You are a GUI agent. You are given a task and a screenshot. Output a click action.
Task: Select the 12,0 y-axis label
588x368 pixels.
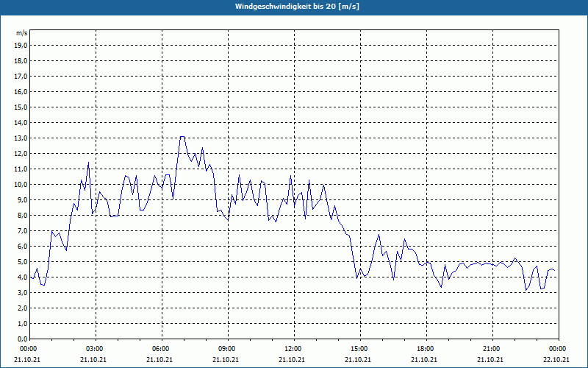21,154
